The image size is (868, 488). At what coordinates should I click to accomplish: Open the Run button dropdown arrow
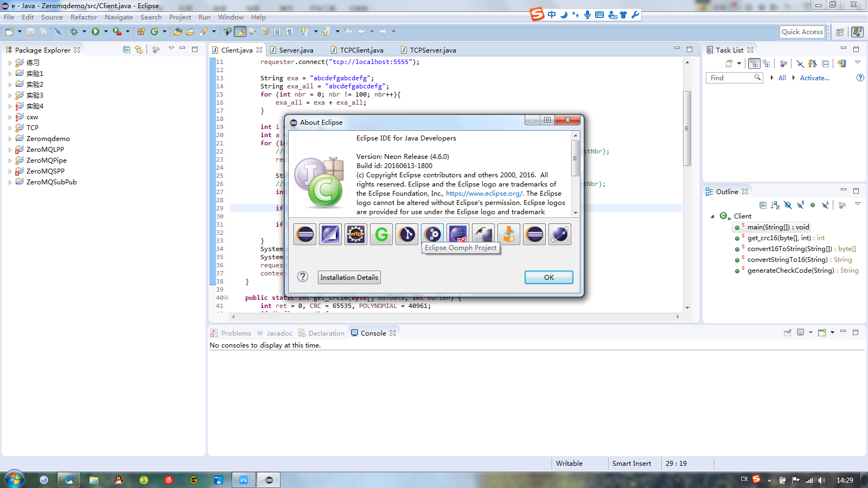coord(106,32)
